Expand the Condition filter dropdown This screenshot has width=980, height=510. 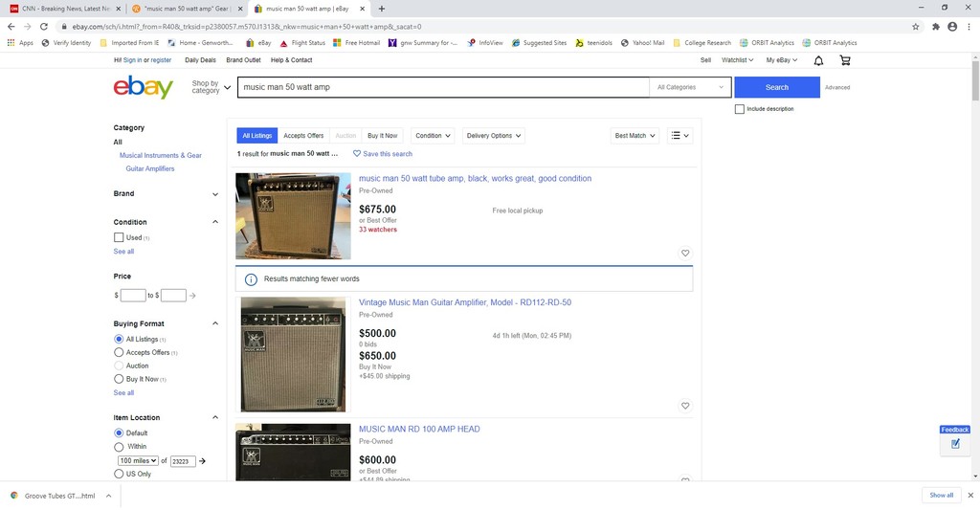point(433,136)
